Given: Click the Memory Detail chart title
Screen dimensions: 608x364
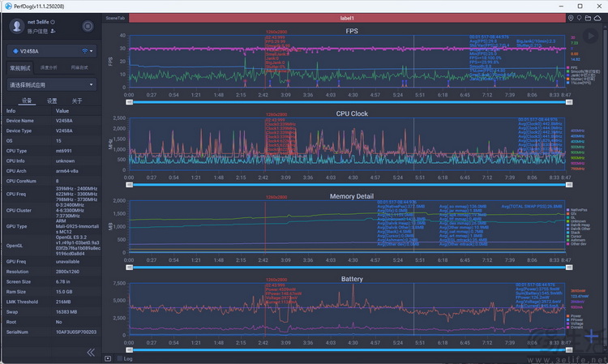Looking at the screenshot, I should pyautogui.click(x=352, y=196).
